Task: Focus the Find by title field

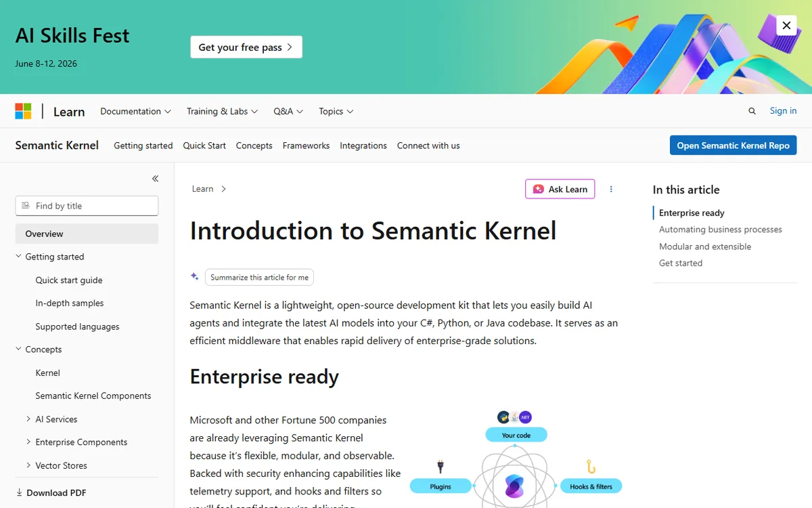Action: click(x=87, y=206)
